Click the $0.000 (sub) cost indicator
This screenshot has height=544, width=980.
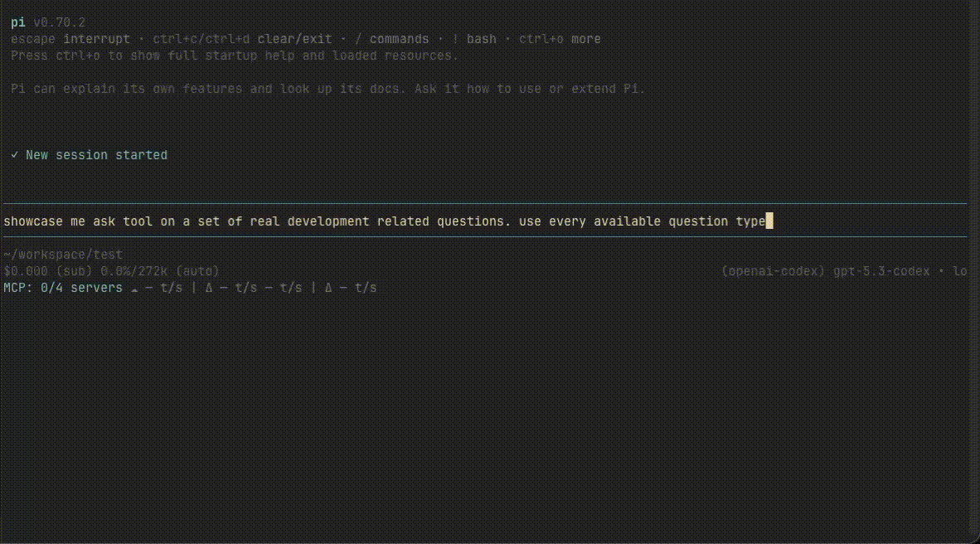point(48,271)
